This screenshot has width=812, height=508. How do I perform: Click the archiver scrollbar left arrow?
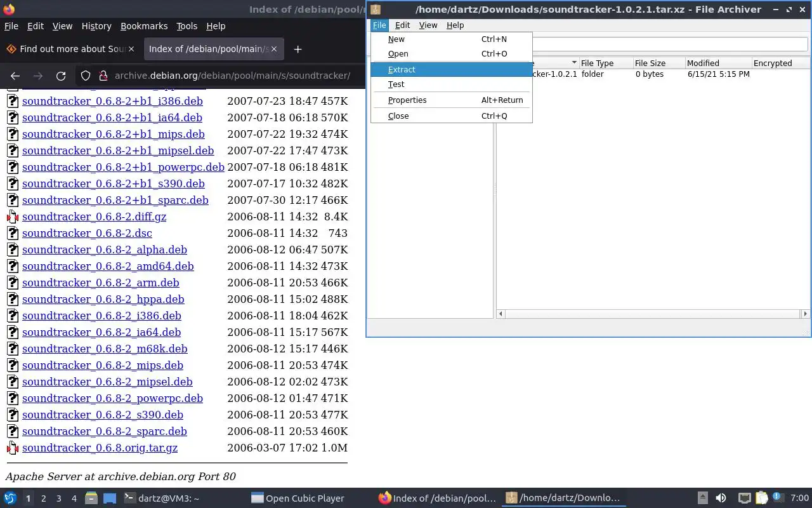(x=501, y=314)
